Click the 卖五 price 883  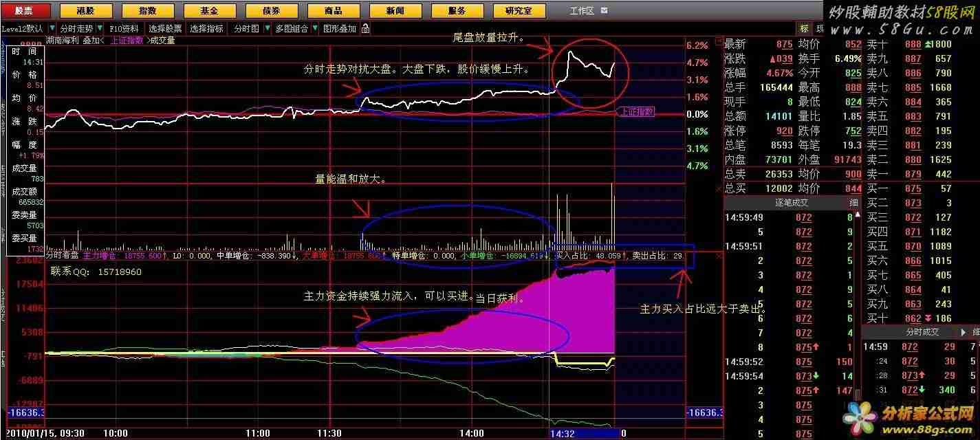pyautogui.click(x=913, y=116)
